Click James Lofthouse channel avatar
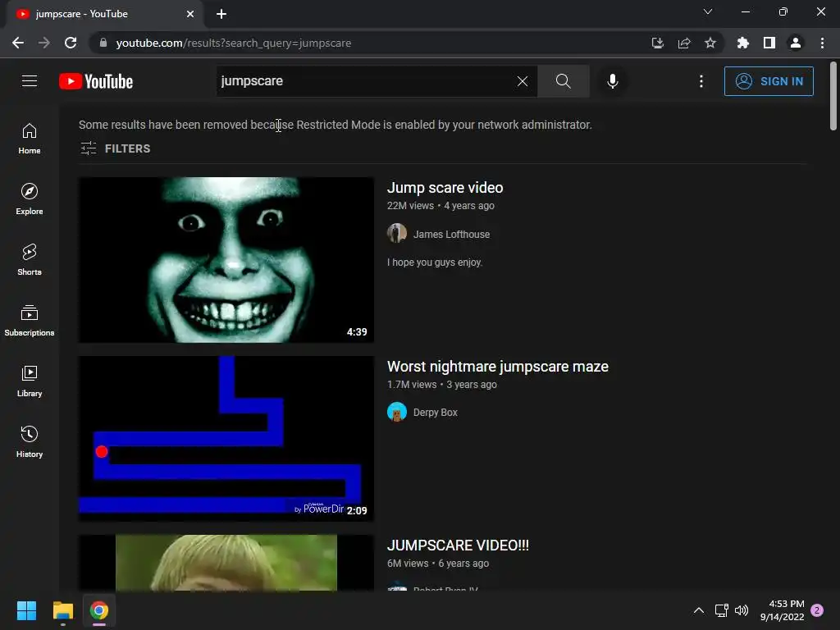This screenshot has height=630, width=840. (x=397, y=234)
